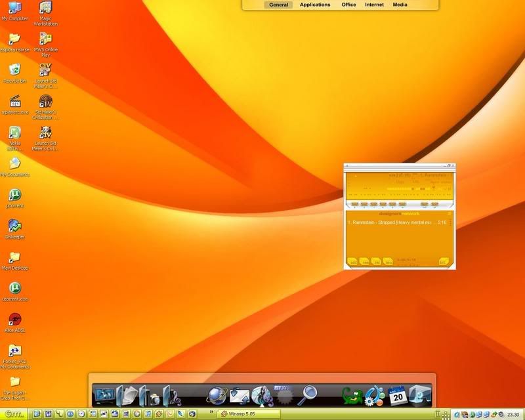Switch to the General tab
Viewport: 525px width, 420px height.
[278, 5]
